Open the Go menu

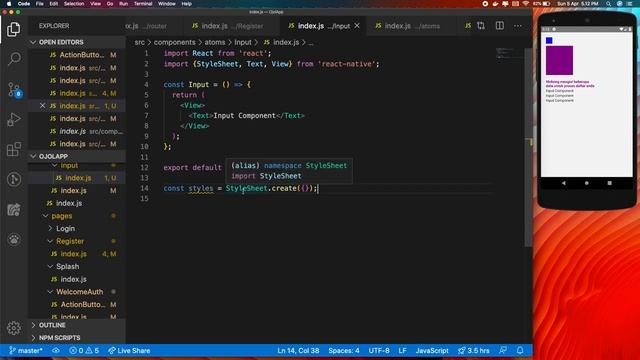click(x=110, y=4)
